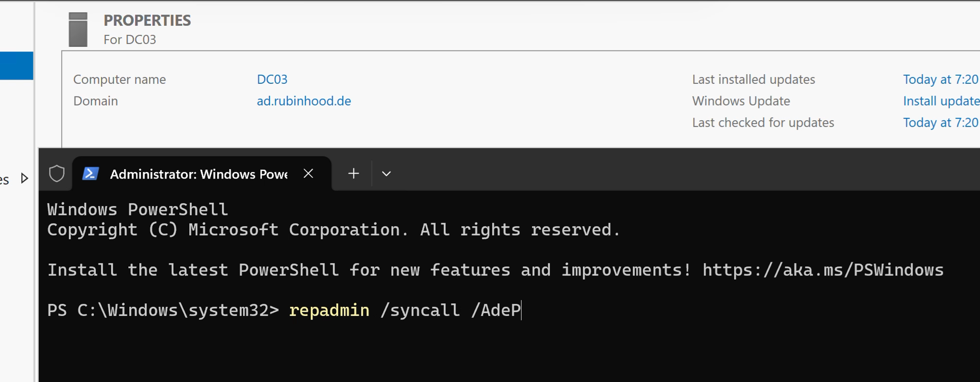The width and height of the screenshot is (980, 382).
Task: Select the highlighted blue sidebar item
Action: pos(16,66)
